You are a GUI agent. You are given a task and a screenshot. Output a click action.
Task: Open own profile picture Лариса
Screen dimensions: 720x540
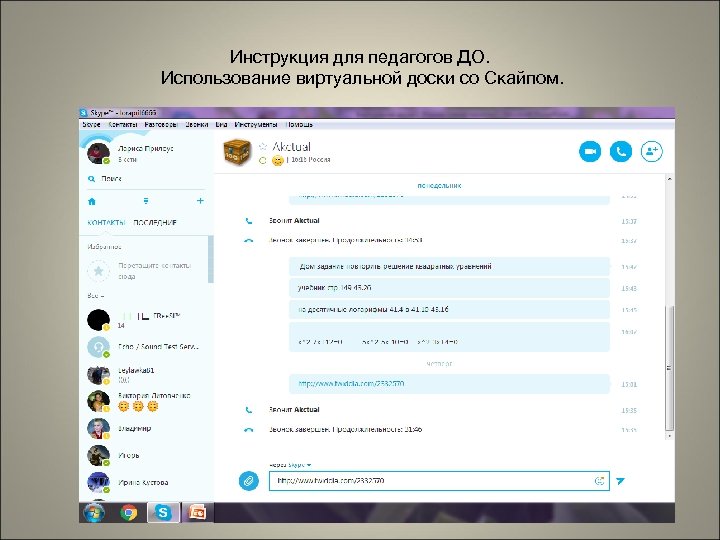coord(98,153)
